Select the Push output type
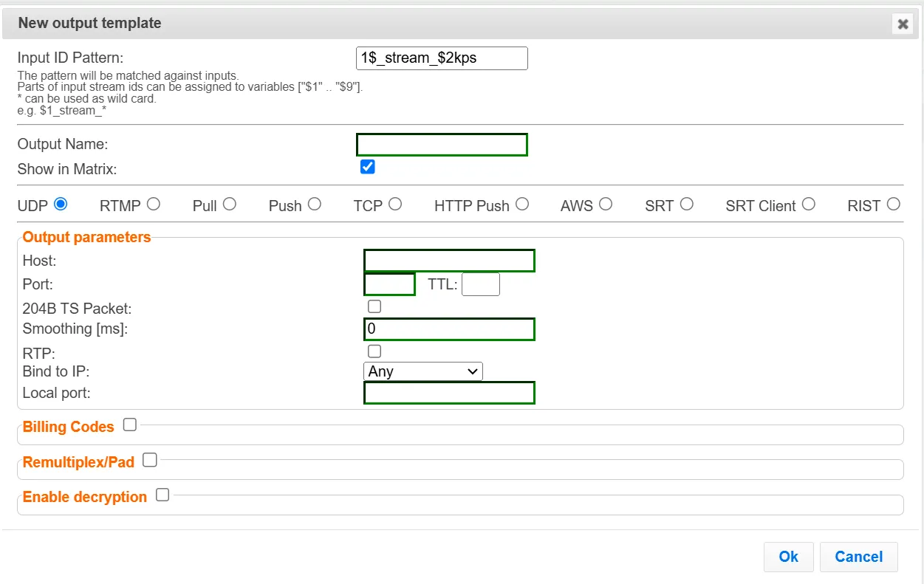This screenshot has width=924, height=584. tap(315, 204)
